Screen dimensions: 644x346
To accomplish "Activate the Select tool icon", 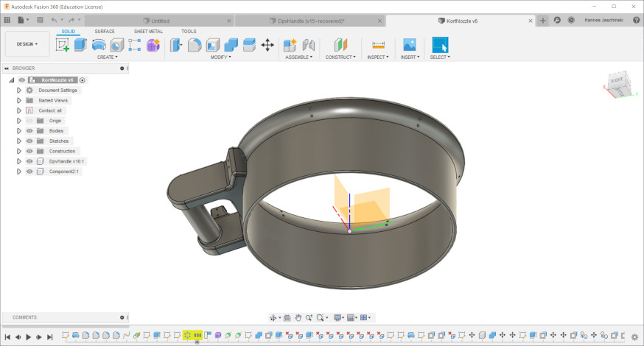I will pos(440,45).
